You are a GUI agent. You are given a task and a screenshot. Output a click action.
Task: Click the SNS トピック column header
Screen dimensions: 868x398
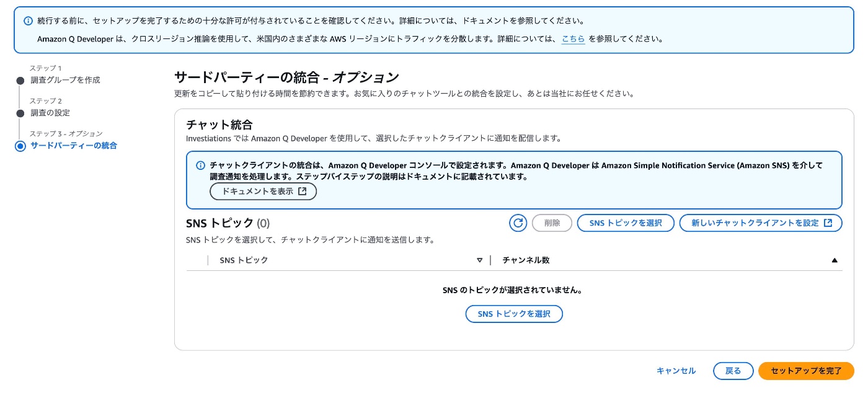point(244,260)
